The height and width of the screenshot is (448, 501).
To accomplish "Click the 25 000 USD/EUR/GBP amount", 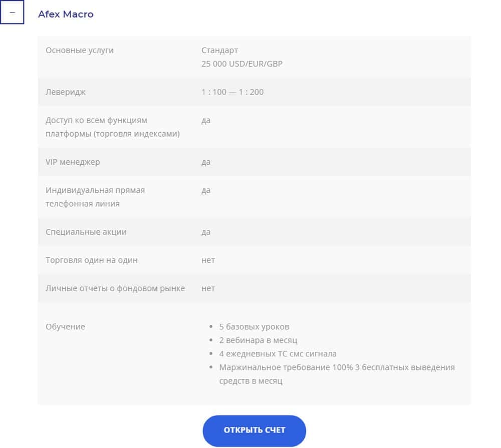I will [242, 64].
